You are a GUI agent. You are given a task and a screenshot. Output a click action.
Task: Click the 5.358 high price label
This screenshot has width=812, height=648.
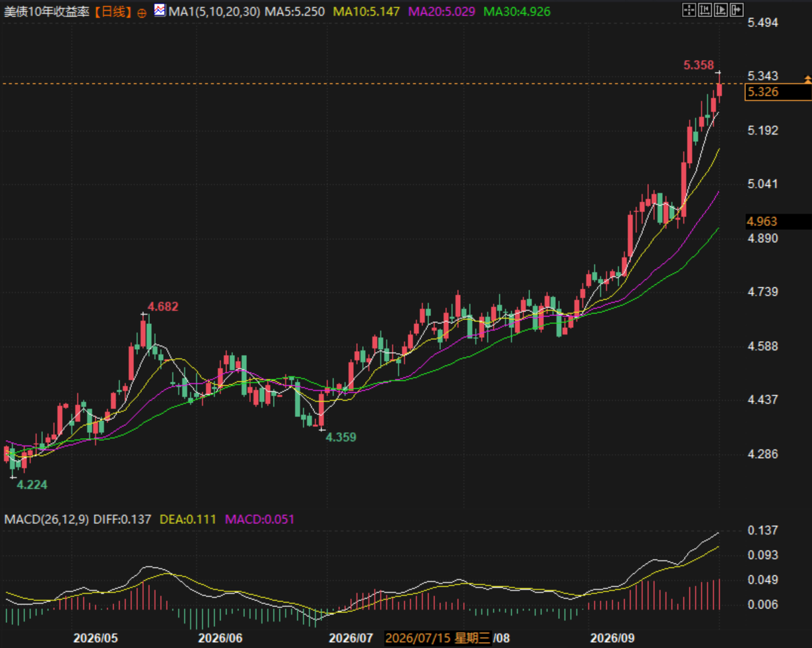click(698, 65)
